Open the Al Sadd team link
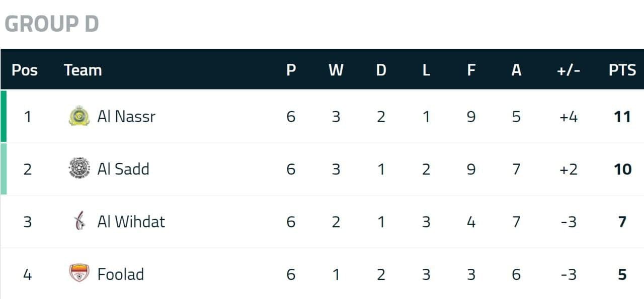This screenshot has width=644, height=299. click(123, 169)
